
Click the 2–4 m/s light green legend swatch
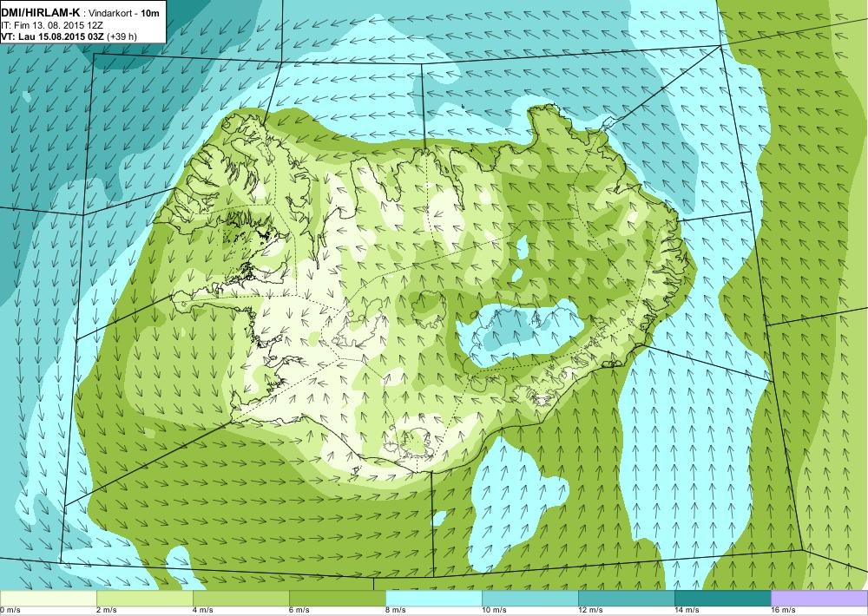pyautogui.click(x=144, y=599)
